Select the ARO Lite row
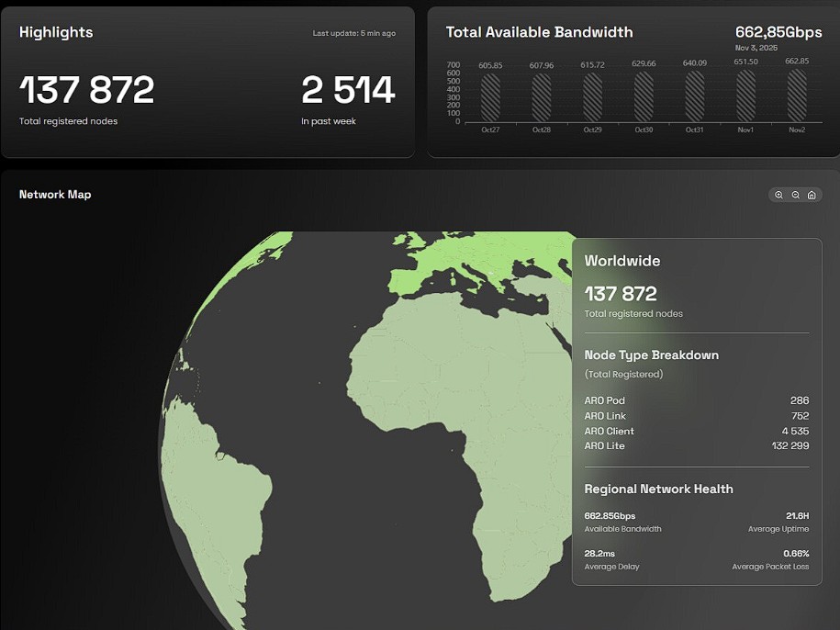The height and width of the screenshot is (630, 840). point(696,445)
